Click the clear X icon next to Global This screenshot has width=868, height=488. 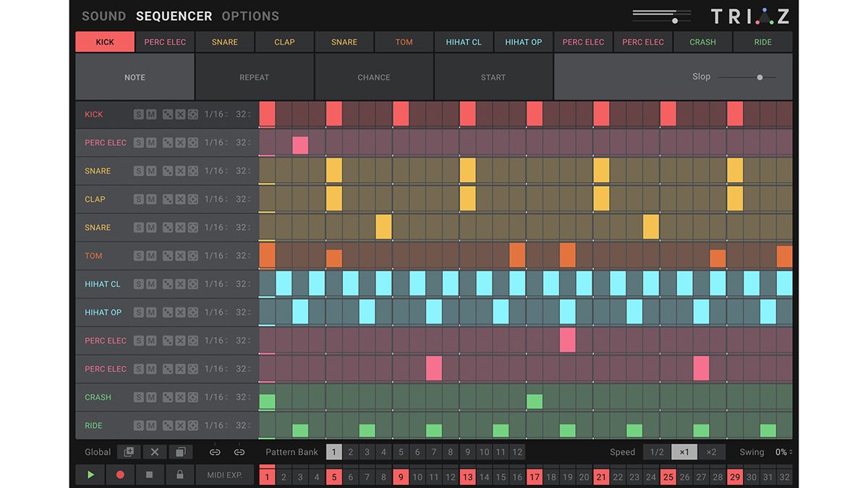(x=154, y=451)
